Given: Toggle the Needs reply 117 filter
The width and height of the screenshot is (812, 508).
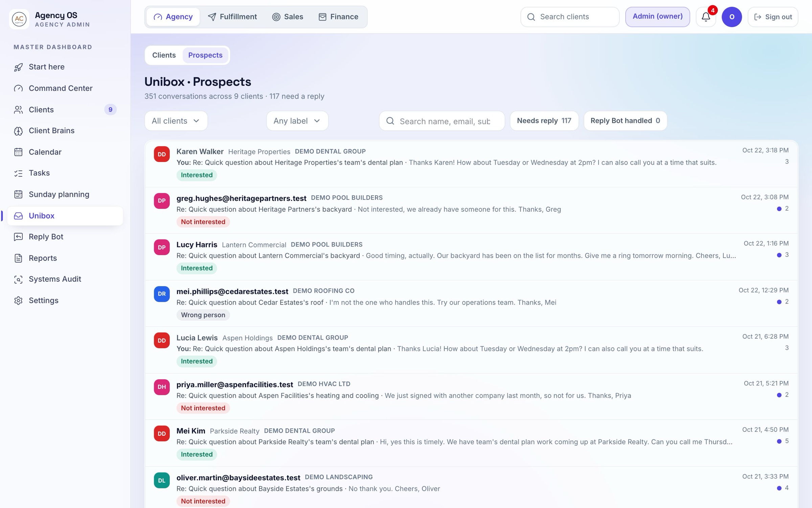Looking at the screenshot, I should coord(544,121).
